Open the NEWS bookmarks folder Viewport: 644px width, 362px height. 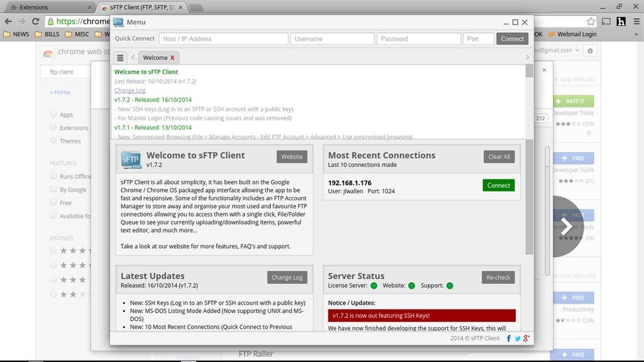16,34
